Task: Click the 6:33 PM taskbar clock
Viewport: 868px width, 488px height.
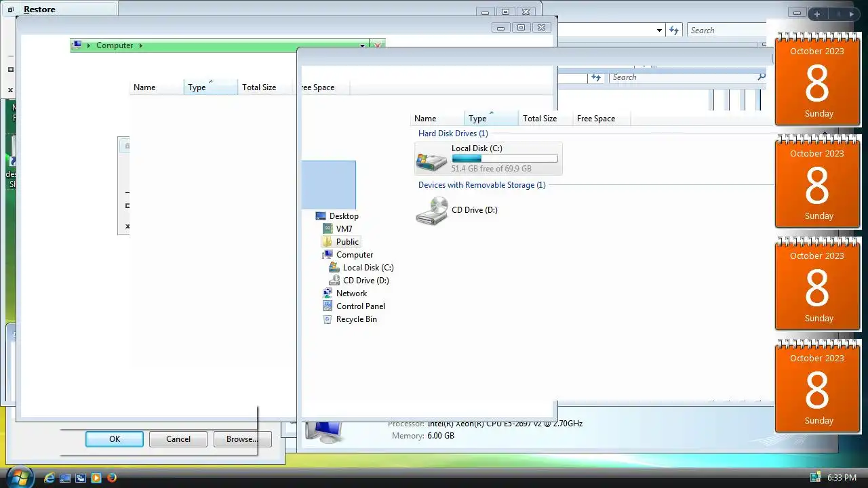Action: pos(842,478)
